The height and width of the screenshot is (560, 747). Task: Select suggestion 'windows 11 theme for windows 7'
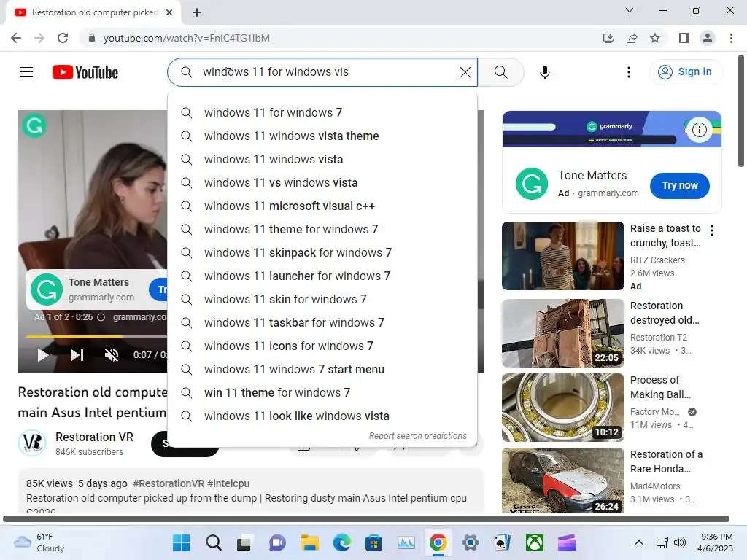pyautogui.click(x=322, y=229)
